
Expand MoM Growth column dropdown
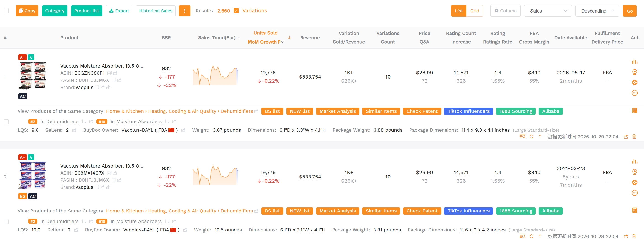(x=282, y=42)
